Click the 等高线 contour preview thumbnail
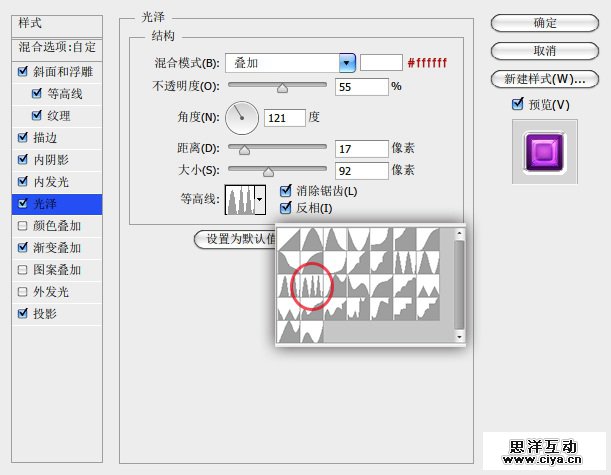 (240, 200)
